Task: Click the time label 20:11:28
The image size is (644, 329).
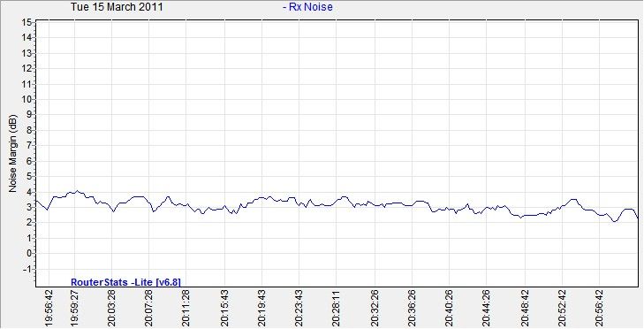Action: click(186, 308)
